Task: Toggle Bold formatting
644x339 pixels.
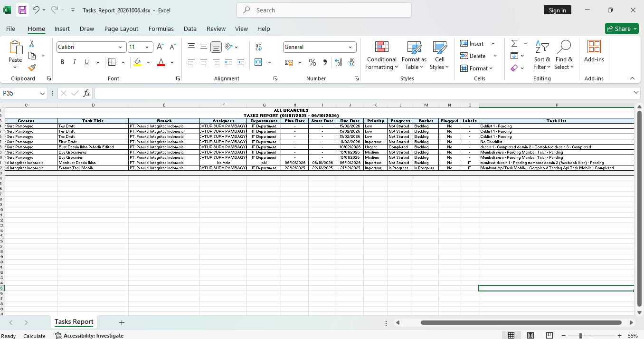Action: [62, 62]
